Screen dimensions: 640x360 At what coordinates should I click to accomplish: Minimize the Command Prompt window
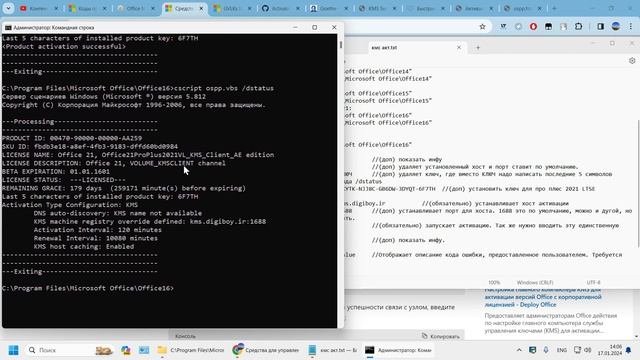pyautogui.click(x=295, y=27)
